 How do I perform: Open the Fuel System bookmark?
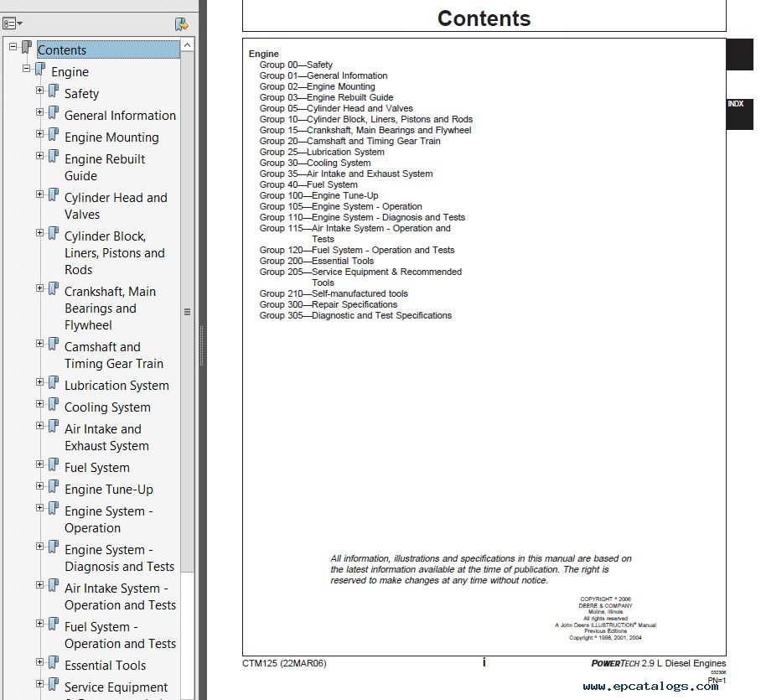97,468
